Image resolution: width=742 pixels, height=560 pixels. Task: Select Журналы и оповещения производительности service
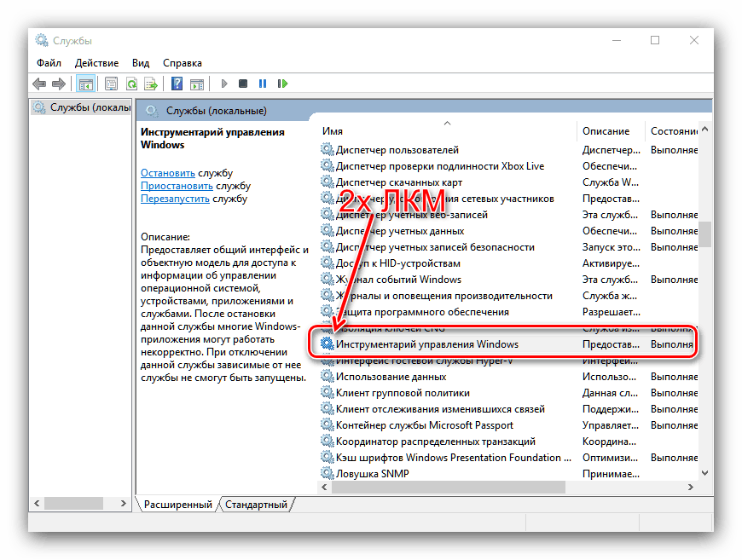tap(443, 296)
